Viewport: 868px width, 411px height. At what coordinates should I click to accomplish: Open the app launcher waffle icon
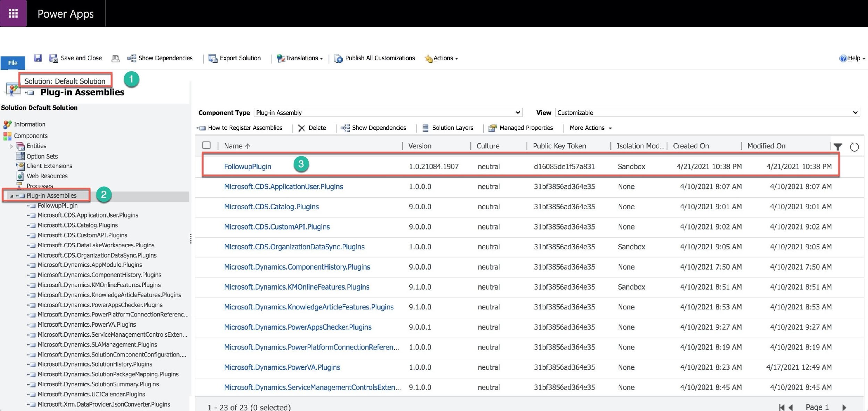pos(13,13)
